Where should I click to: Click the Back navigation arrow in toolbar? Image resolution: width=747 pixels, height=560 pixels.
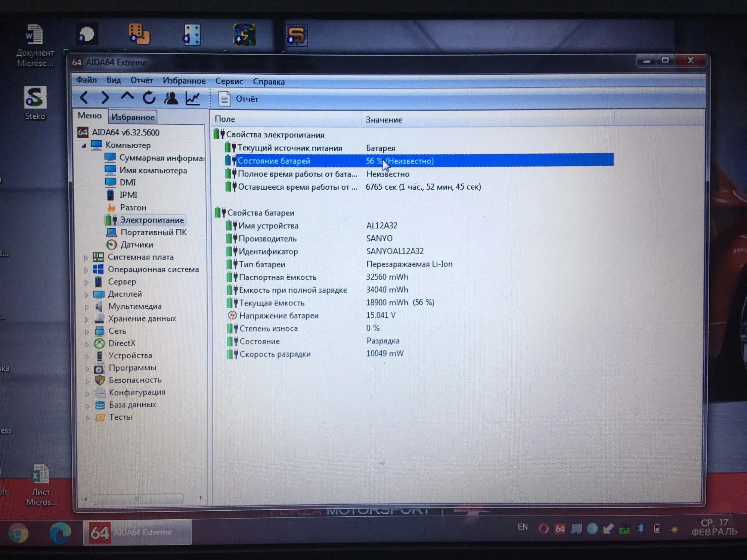pyautogui.click(x=84, y=98)
